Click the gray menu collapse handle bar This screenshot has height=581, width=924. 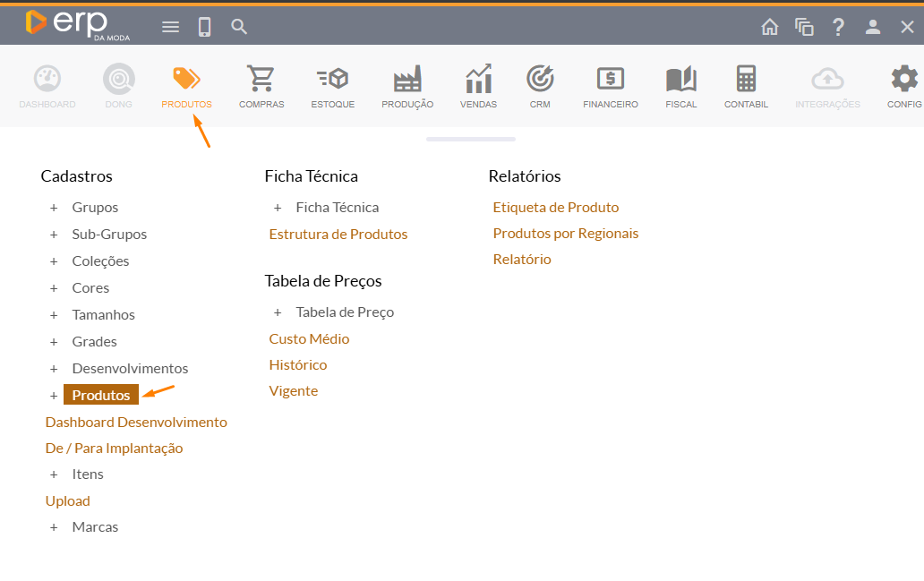[x=471, y=139]
